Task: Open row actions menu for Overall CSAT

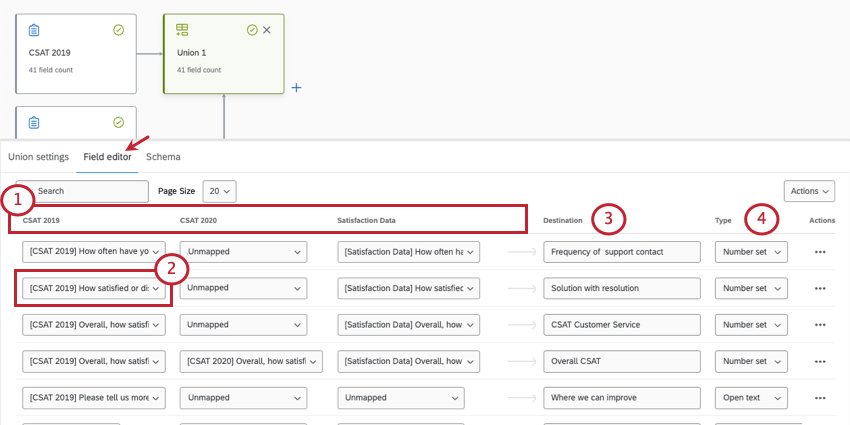Action: point(820,361)
